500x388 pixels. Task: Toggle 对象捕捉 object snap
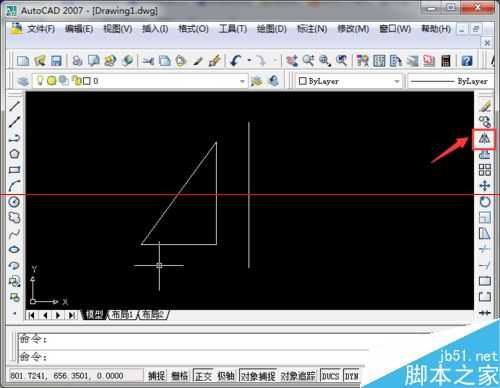coord(258,376)
